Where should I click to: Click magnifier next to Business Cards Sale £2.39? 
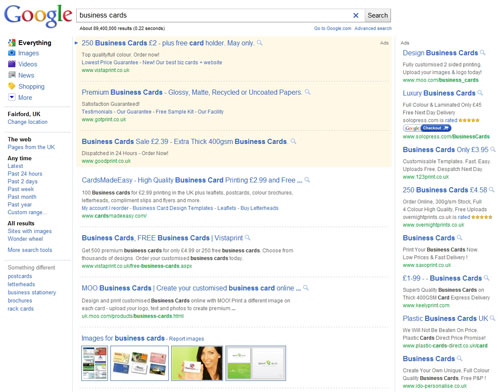pyautogui.click(x=293, y=141)
